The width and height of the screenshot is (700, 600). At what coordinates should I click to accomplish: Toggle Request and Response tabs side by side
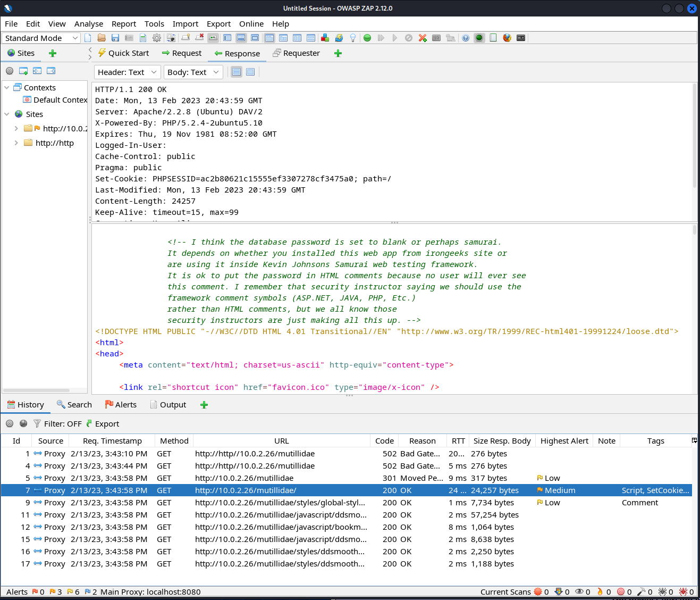(x=283, y=38)
